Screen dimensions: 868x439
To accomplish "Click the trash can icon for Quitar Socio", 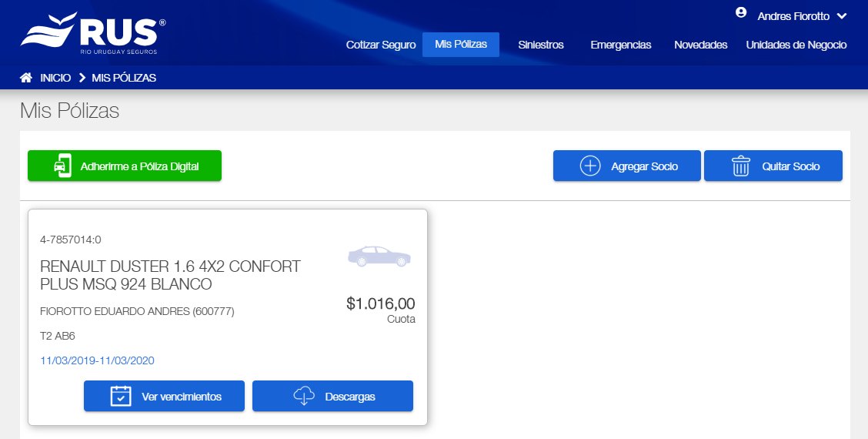I will 740,166.
